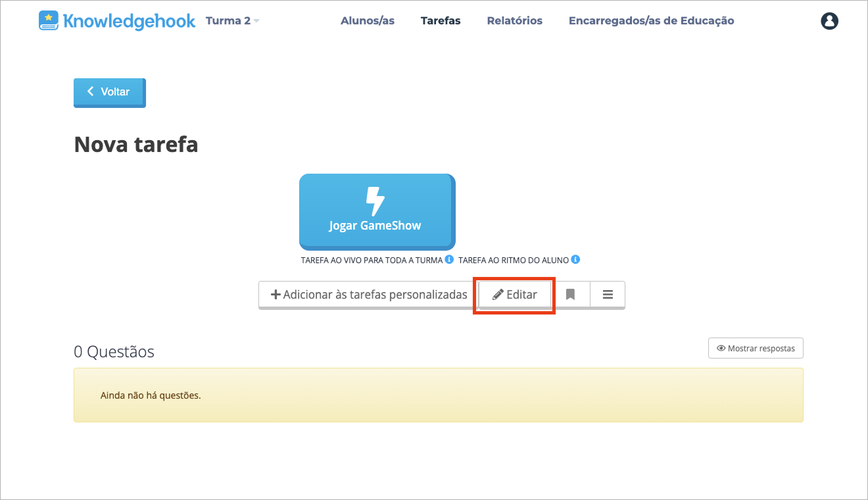This screenshot has width=868, height=500.
Task: Click the bookmark icon button
Action: click(x=570, y=295)
